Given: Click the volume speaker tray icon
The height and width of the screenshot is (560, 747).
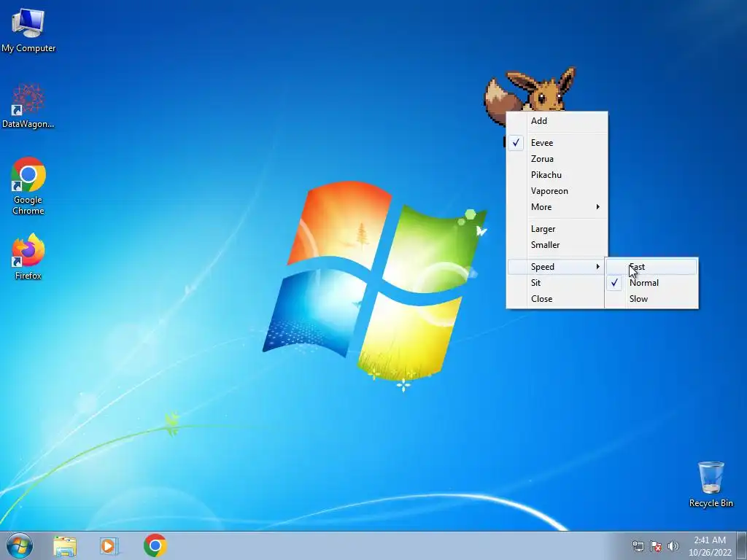Looking at the screenshot, I should [x=673, y=546].
